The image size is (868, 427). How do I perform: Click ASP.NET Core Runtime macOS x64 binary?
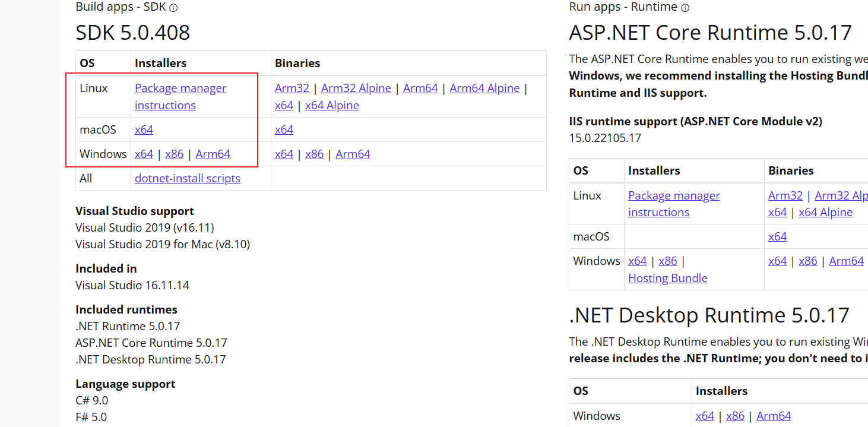[x=777, y=236]
